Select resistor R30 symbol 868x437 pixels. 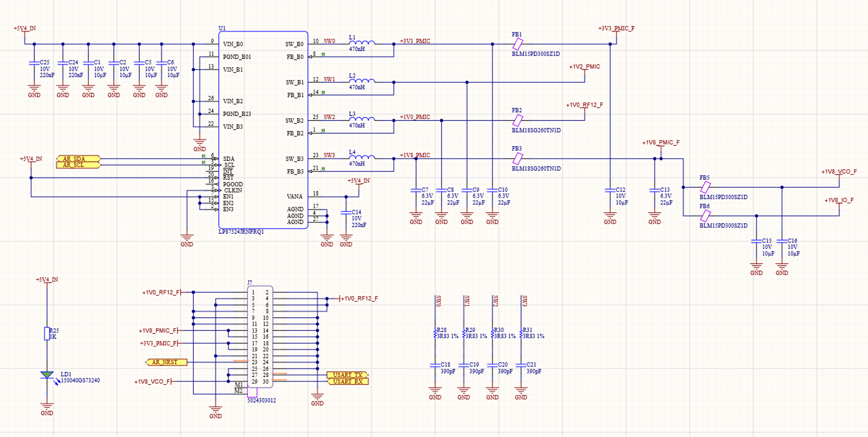[x=492, y=333]
